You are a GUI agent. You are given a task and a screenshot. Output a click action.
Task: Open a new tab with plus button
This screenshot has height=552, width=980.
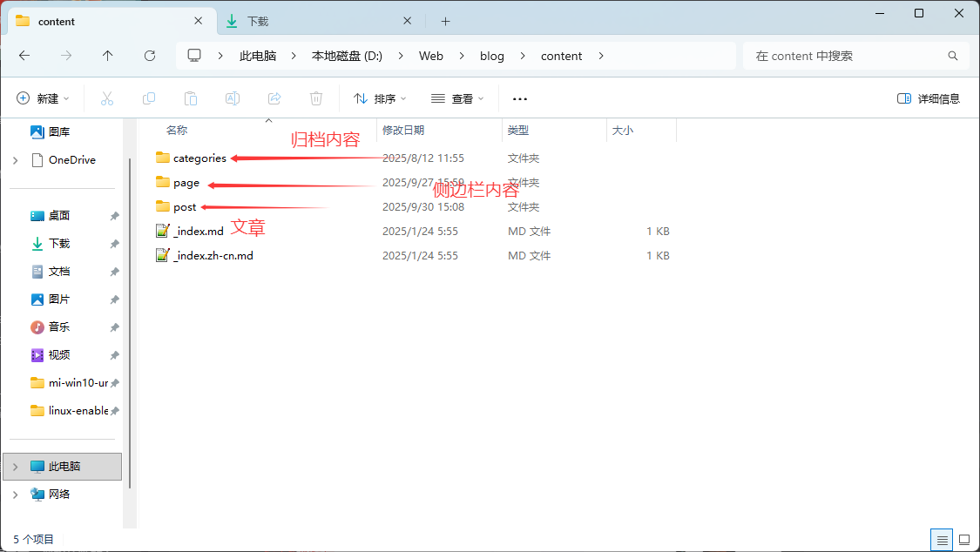tap(445, 21)
